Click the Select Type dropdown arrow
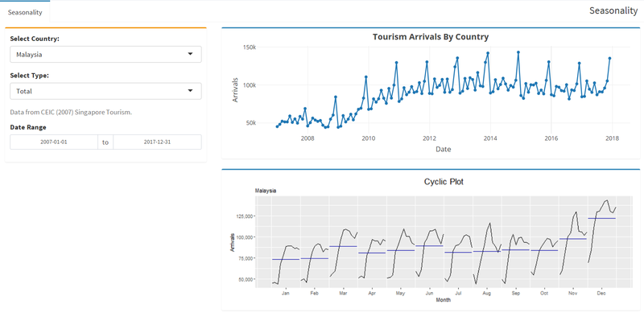 [190, 91]
